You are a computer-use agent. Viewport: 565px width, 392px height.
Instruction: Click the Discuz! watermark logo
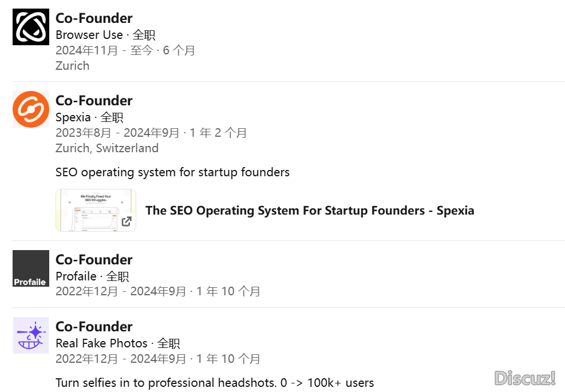[x=525, y=378]
